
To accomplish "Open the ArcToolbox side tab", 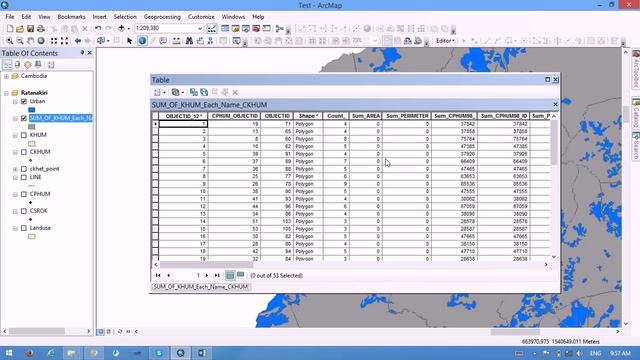I will click(x=636, y=68).
